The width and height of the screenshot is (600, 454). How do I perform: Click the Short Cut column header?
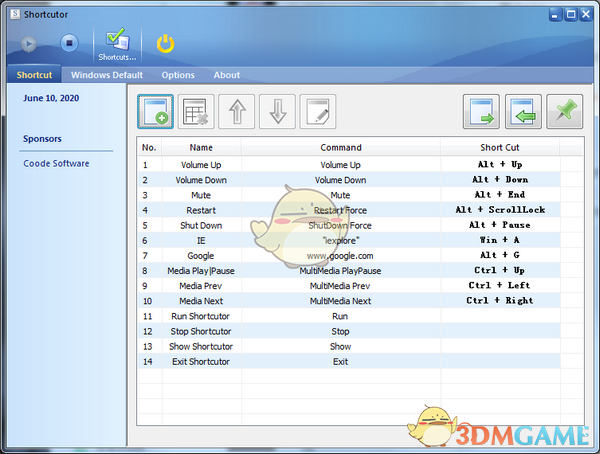tap(500, 147)
